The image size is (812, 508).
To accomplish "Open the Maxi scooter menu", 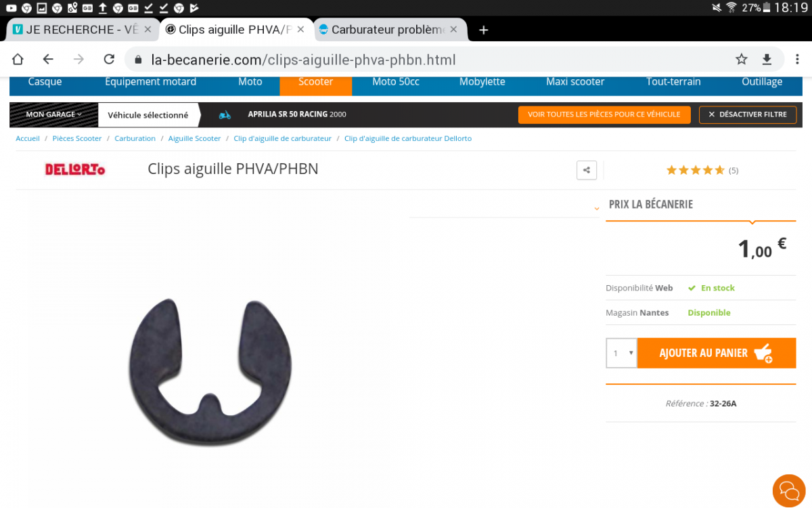I will click(575, 81).
